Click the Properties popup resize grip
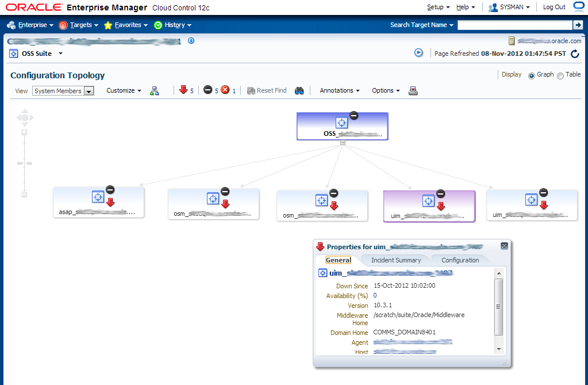 click(505, 363)
